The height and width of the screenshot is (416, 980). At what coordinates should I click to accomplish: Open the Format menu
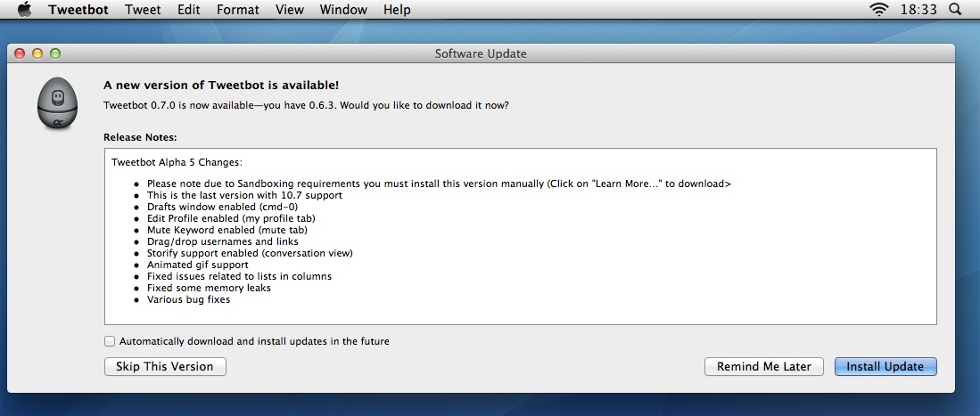(x=237, y=10)
